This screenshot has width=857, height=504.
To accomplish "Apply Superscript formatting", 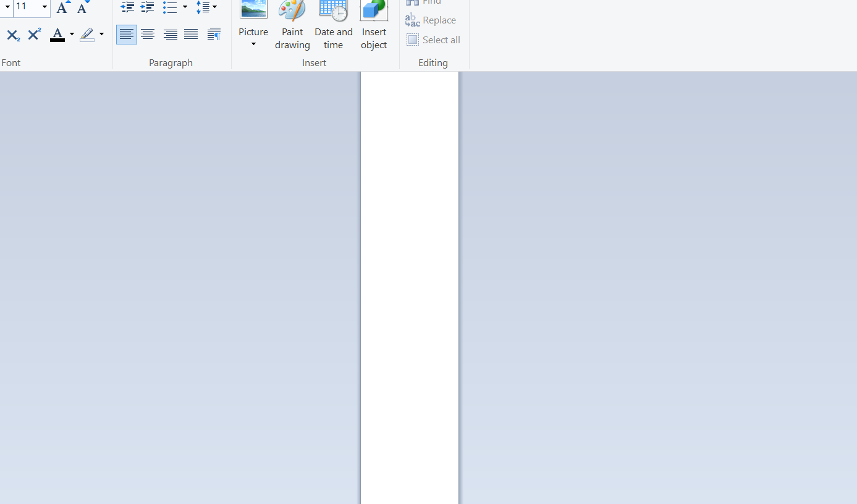I will coord(35,35).
